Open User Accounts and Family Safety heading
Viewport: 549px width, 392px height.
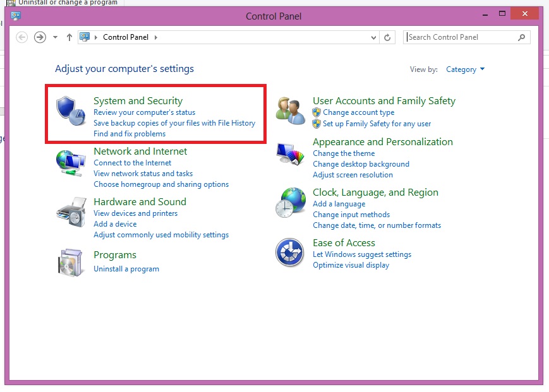(383, 101)
